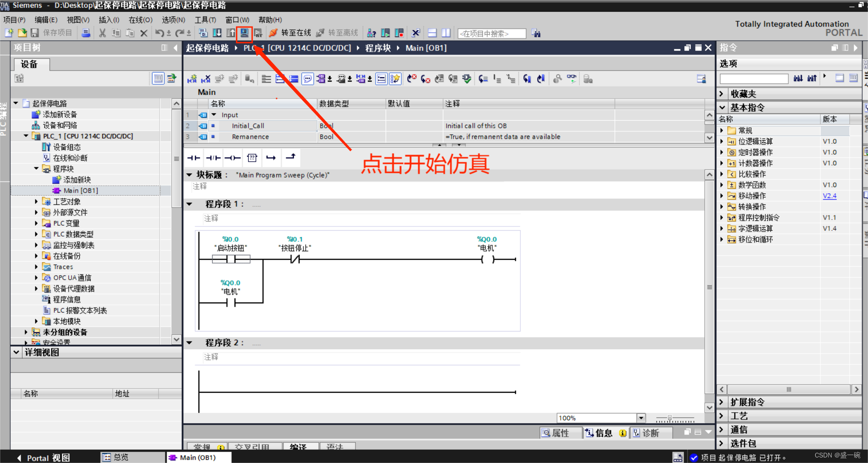Expand the 工艺对象 folder

36,201
